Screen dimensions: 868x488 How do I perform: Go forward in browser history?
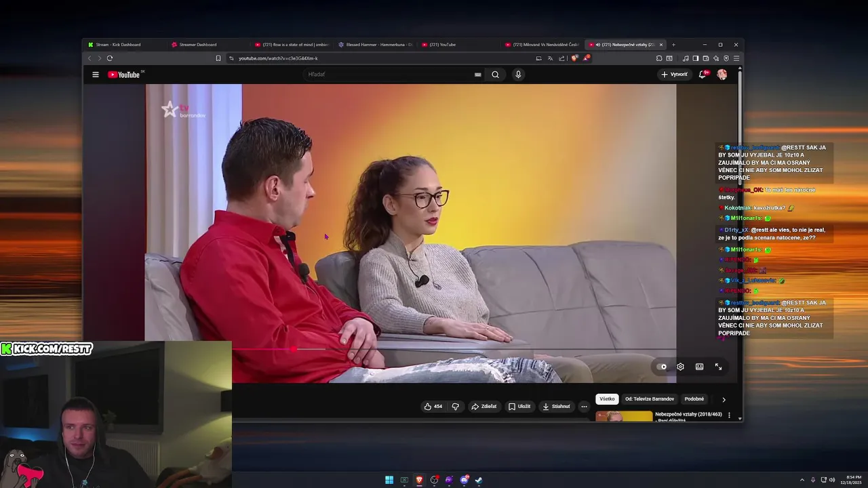click(99, 58)
